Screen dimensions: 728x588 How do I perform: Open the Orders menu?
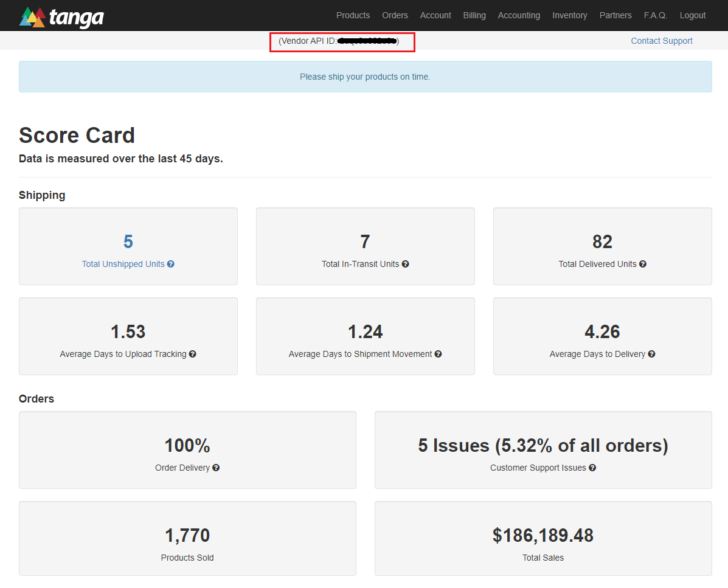pyautogui.click(x=395, y=15)
